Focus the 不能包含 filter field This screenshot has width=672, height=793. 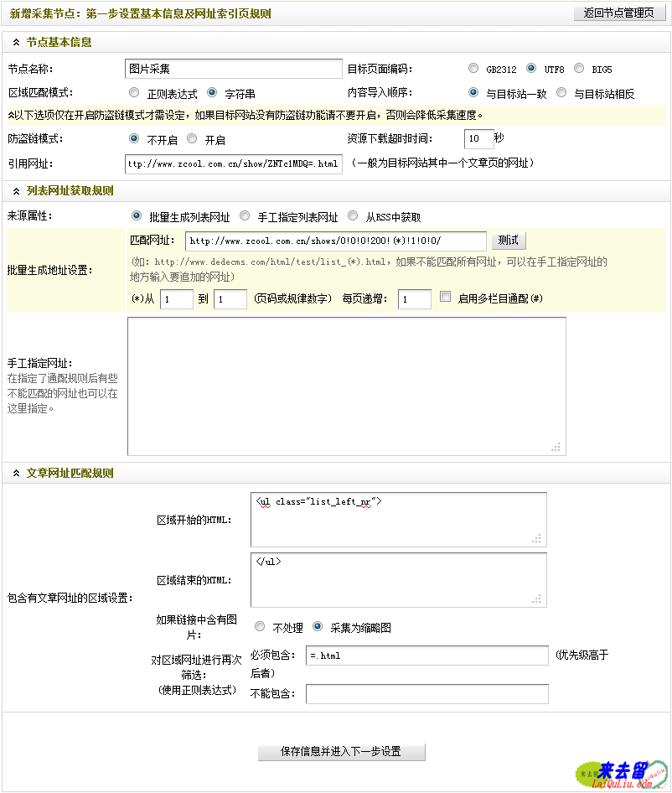tap(427, 694)
